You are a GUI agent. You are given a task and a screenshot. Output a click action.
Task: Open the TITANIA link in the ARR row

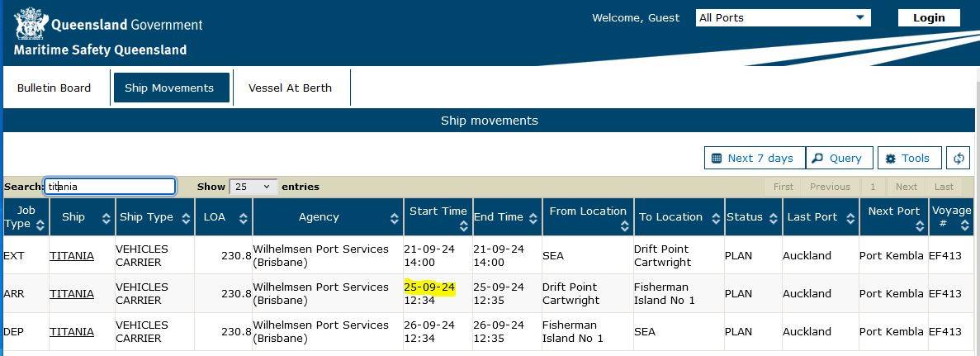click(72, 293)
